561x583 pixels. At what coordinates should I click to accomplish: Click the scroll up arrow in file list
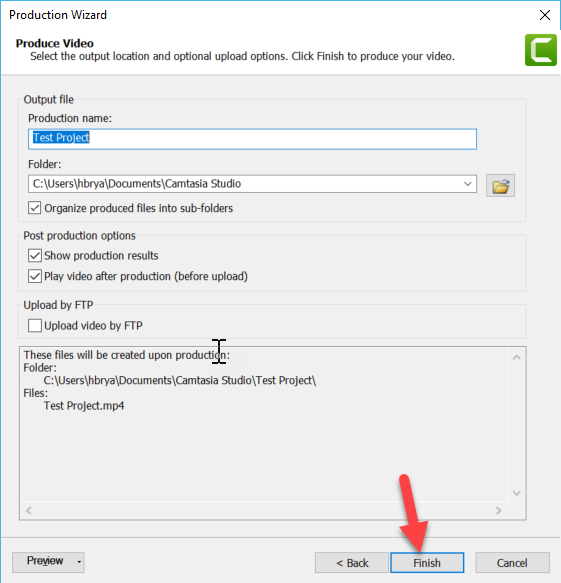516,358
